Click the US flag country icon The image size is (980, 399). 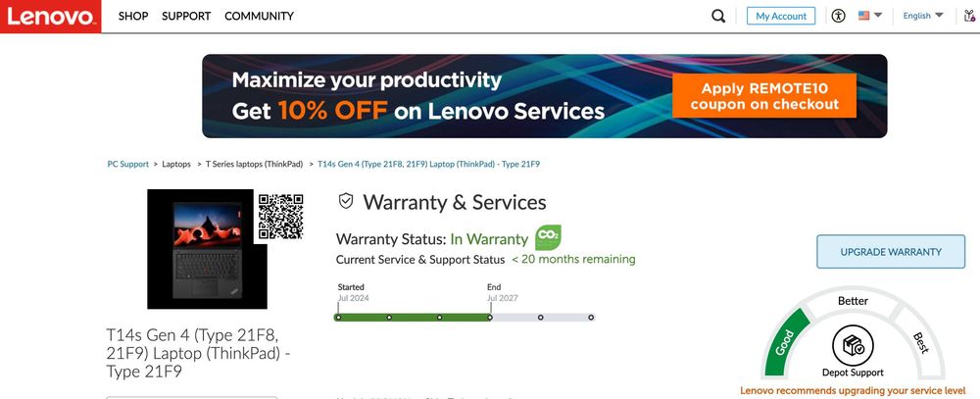click(864, 16)
